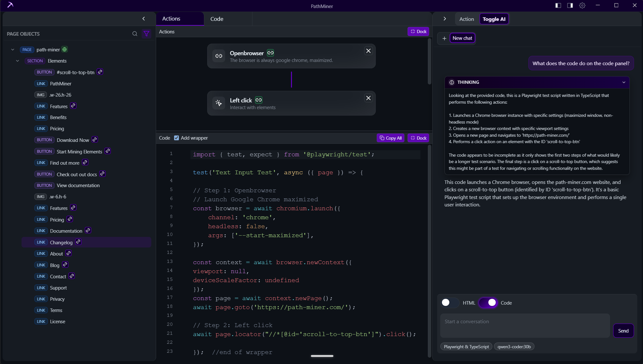643x364 pixels.
Task: Collapse the Elements section in the tree
Action: [17, 61]
